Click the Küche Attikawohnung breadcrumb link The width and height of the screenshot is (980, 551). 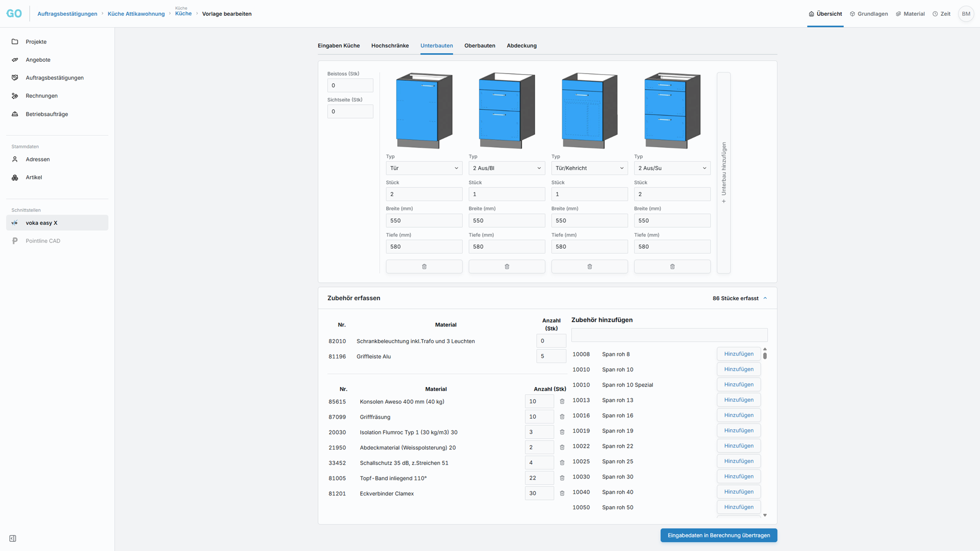(136, 14)
